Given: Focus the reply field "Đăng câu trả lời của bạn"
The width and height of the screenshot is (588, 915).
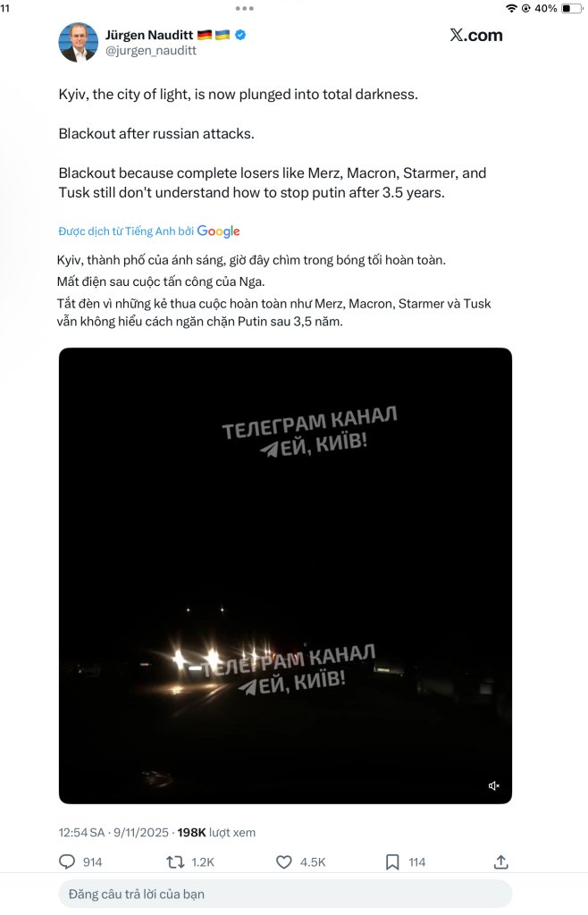Looking at the screenshot, I should tap(285, 894).
